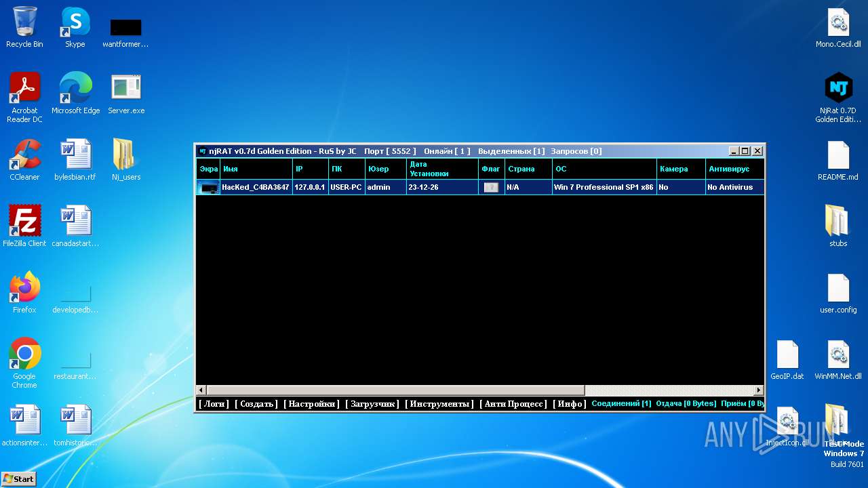
Task: Launch Skype from the desktop
Action: (75, 27)
